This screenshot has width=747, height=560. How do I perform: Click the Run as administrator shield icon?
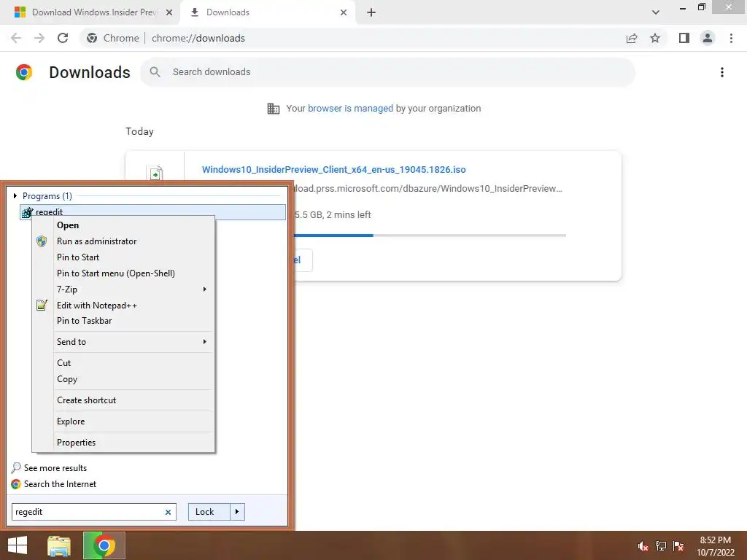pyautogui.click(x=42, y=241)
